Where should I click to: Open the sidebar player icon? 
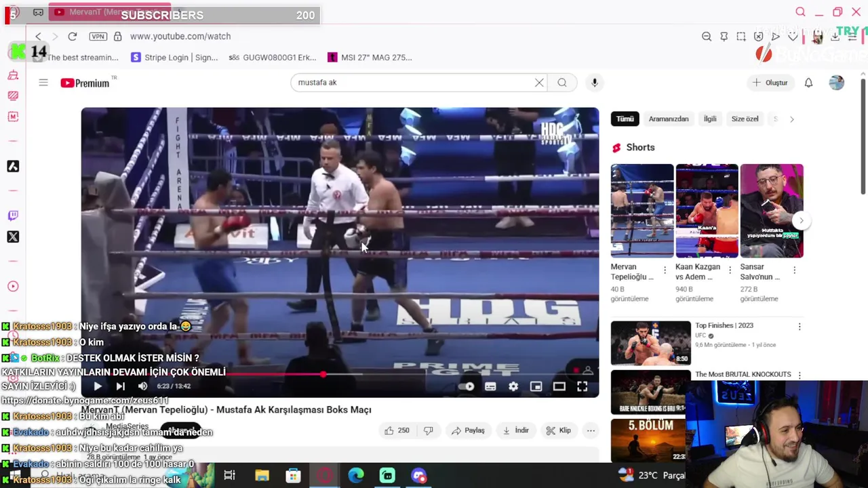point(13,286)
